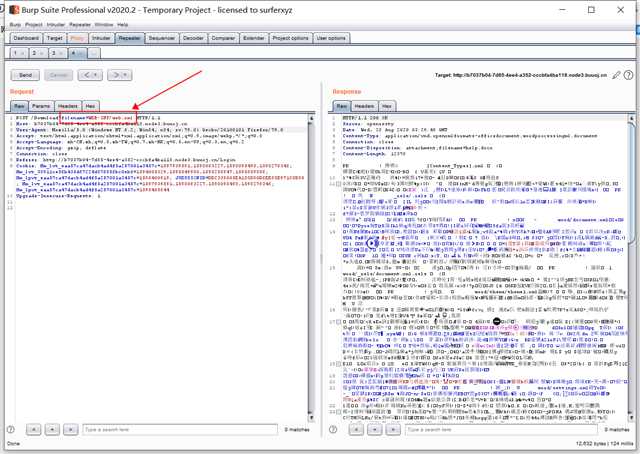Switch to the Comparer tab
This screenshot has height=454, width=640.
[223, 38]
